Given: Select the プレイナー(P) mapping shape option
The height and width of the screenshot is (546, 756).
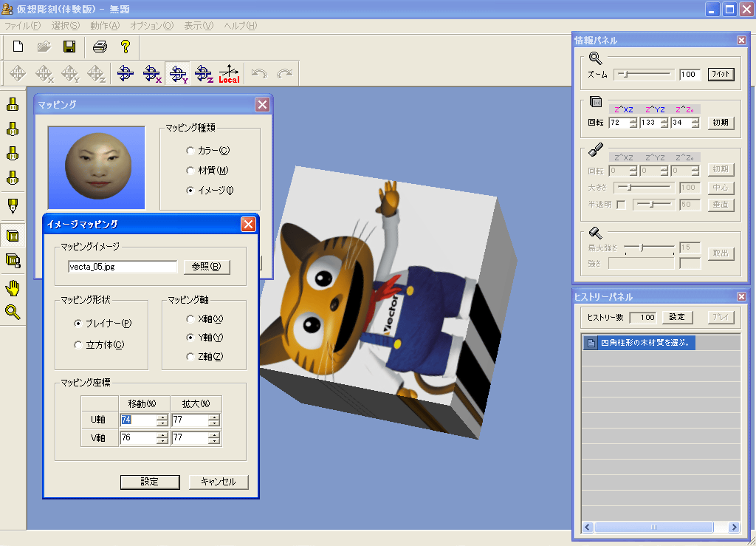Looking at the screenshot, I should pos(78,323).
